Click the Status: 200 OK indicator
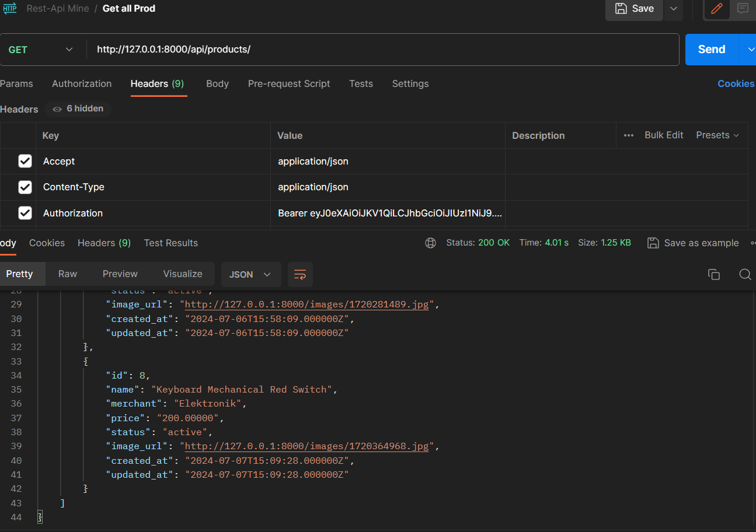This screenshot has width=756, height=532. 478,243
